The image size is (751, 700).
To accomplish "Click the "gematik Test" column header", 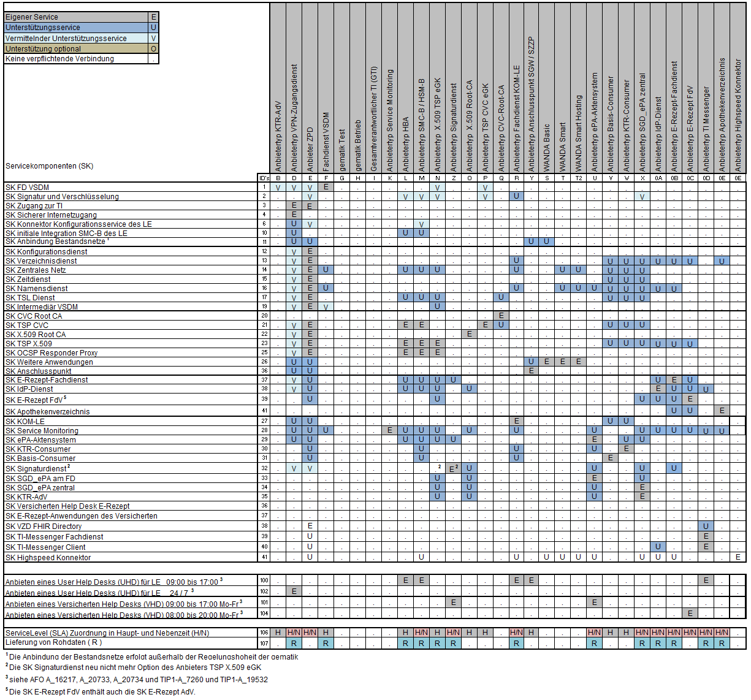I will coord(342,150).
